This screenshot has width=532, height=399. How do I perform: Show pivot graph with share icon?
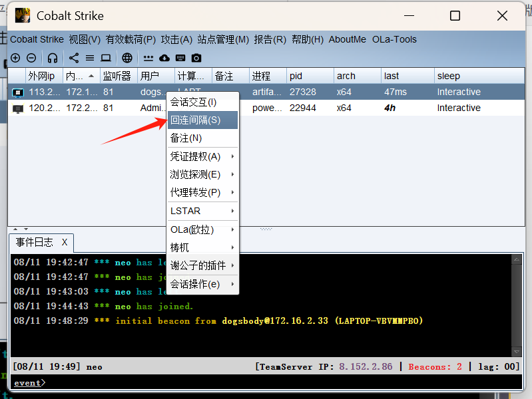74,58
